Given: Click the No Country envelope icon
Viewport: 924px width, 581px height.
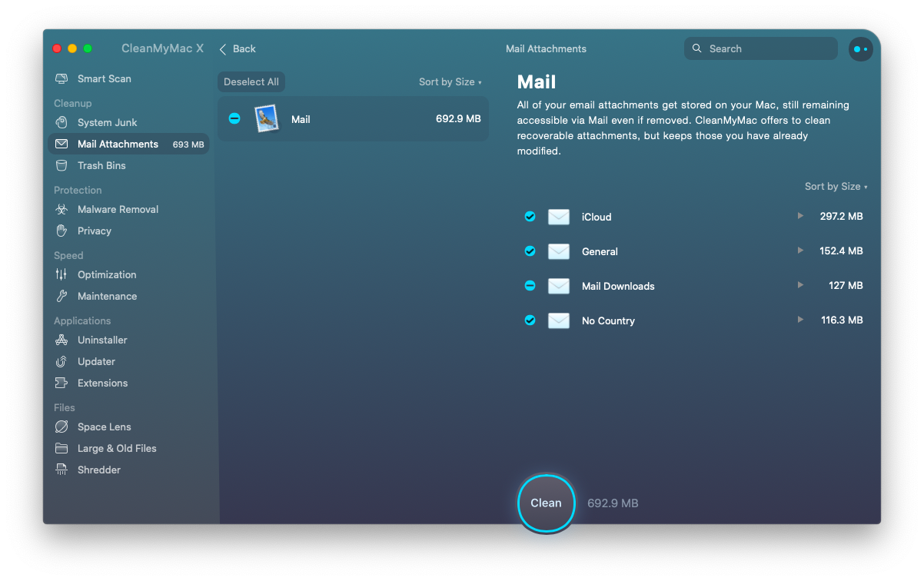Looking at the screenshot, I should click(x=559, y=320).
